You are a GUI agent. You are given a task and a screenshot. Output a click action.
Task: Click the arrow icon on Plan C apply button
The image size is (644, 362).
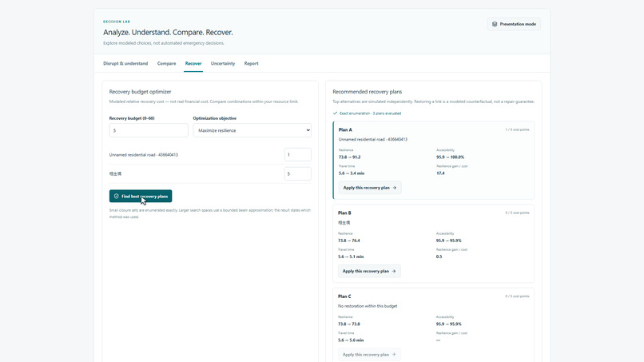[393, 355]
